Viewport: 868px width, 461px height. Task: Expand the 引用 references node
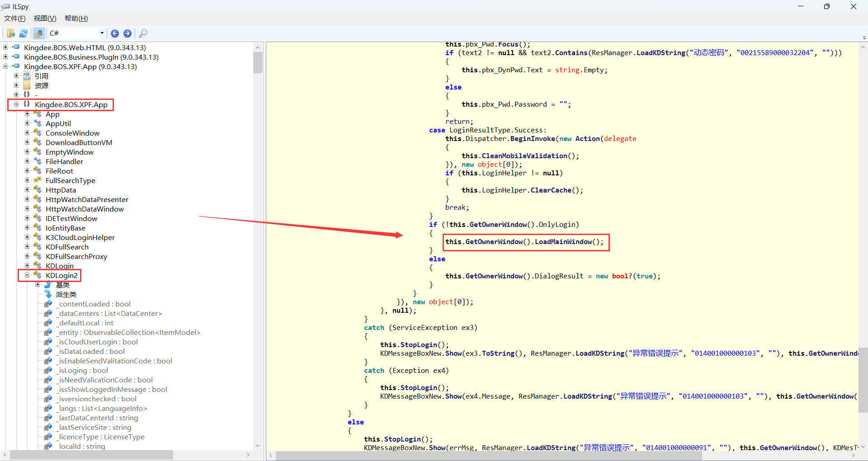16,75
